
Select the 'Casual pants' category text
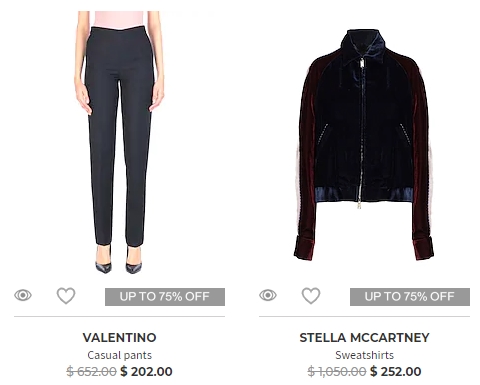click(120, 355)
